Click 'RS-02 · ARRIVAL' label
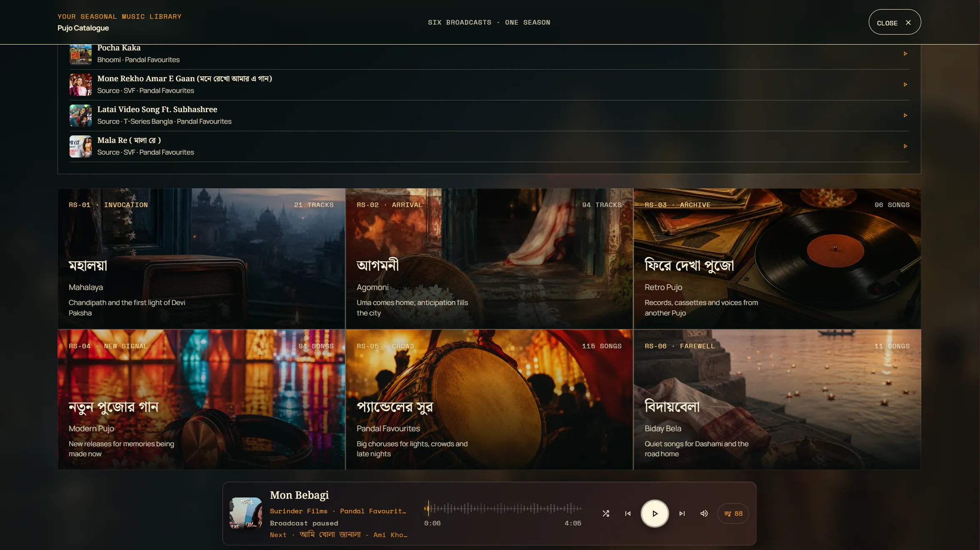The height and width of the screenshot is (550, 980). [389, 205]
